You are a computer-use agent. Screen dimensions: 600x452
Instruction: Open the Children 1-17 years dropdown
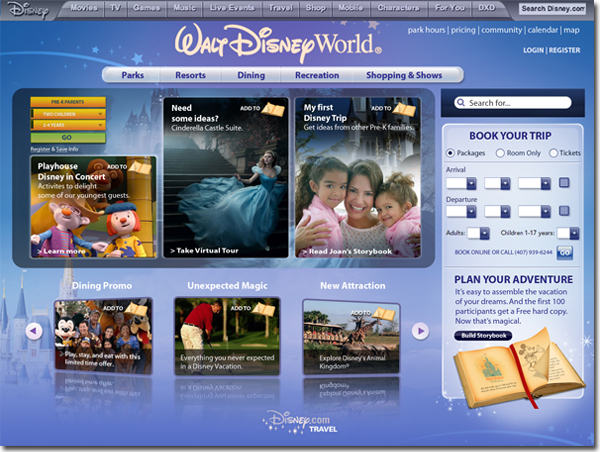click(x=568, y=233)
